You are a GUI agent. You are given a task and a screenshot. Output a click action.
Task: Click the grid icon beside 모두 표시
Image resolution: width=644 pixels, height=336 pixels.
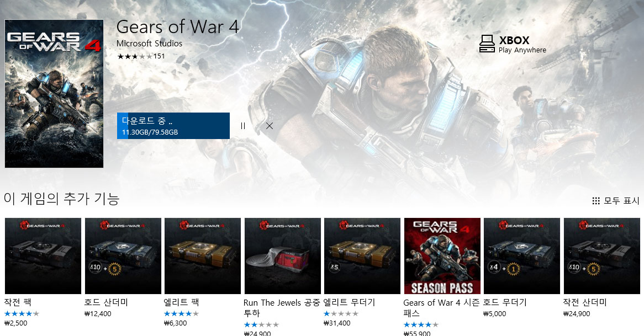[x=596, y=201]
